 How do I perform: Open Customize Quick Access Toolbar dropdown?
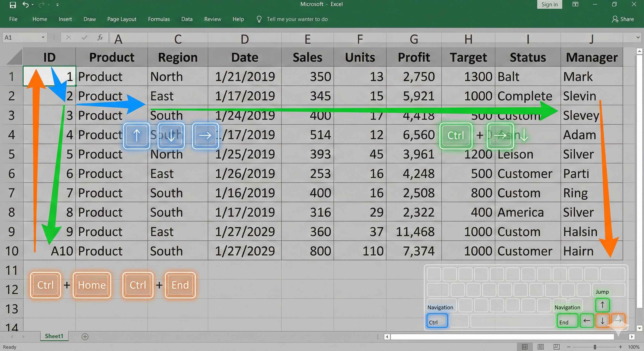coord(57,5)
